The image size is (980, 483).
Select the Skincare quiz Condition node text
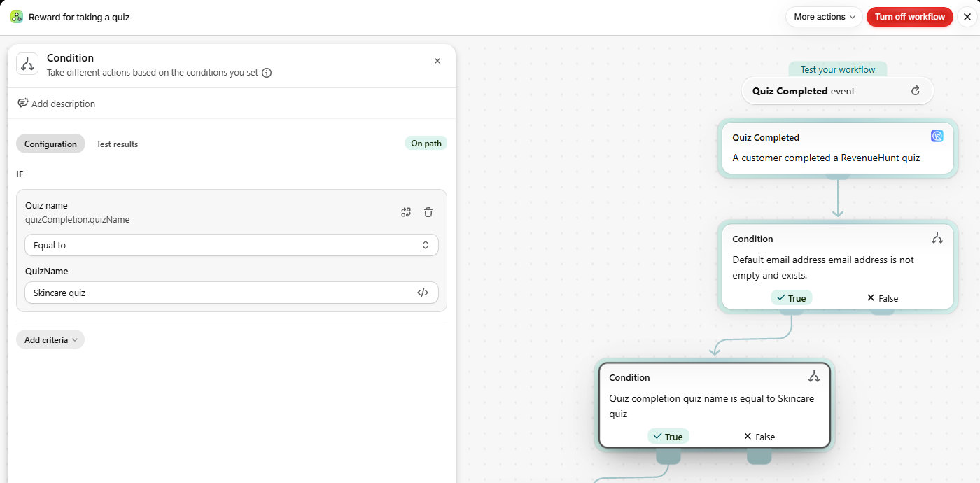click(712, 406)
